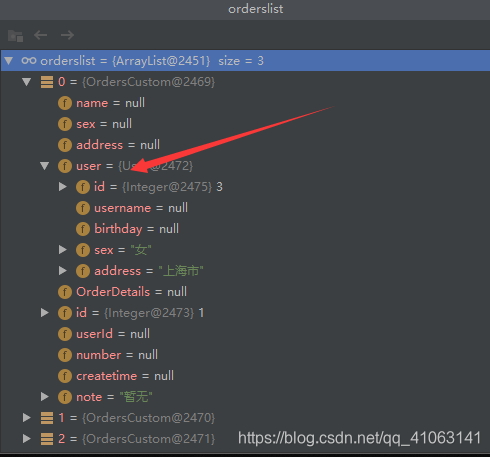Expand the sex "女" field

click(x=63, y=250)
